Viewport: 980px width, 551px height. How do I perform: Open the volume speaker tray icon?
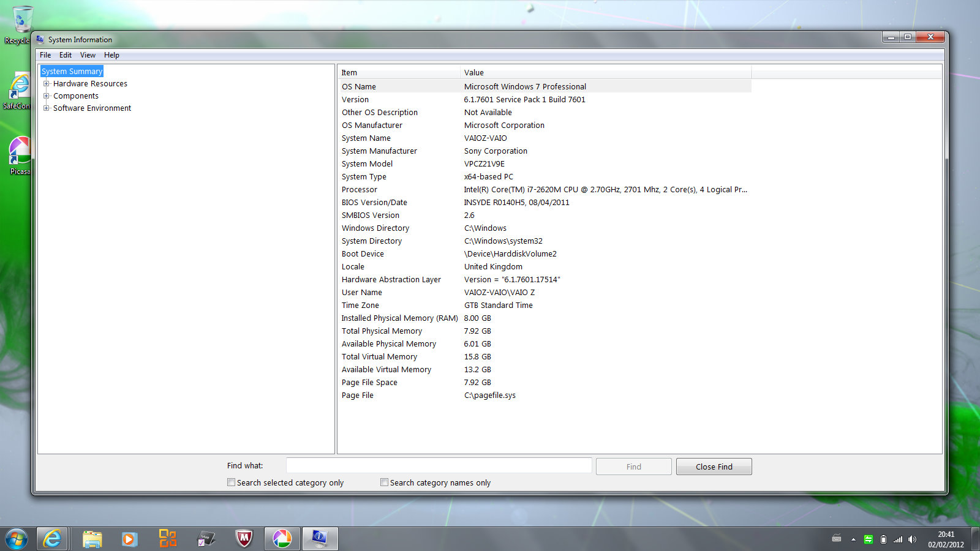pyautogui.click(x=912, y=539)
